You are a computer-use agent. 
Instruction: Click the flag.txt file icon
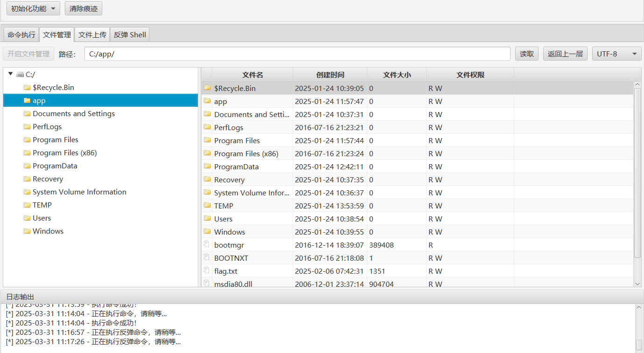(x=207, y=270)
